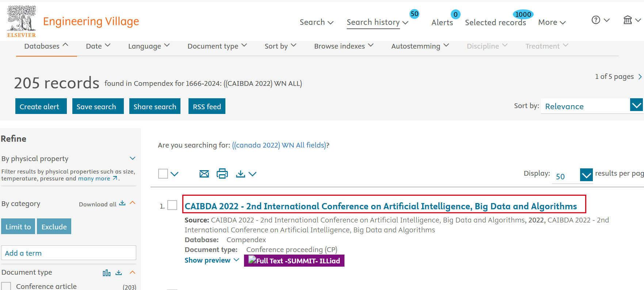This screenshot has width=644, height=290.
Task: Click the Elsevier tree logo
Action: point(22,21)
